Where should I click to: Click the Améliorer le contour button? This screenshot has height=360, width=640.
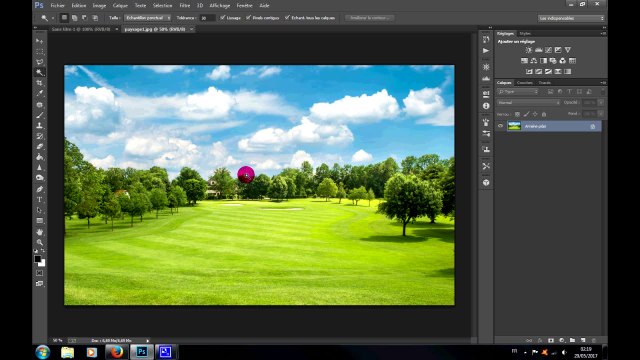point(369,18)
